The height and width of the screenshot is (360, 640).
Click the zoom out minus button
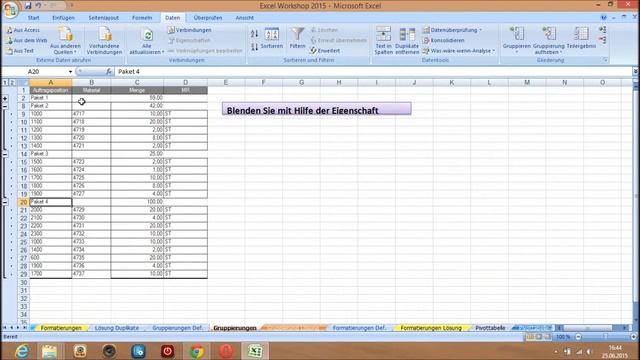pos(578,337)
